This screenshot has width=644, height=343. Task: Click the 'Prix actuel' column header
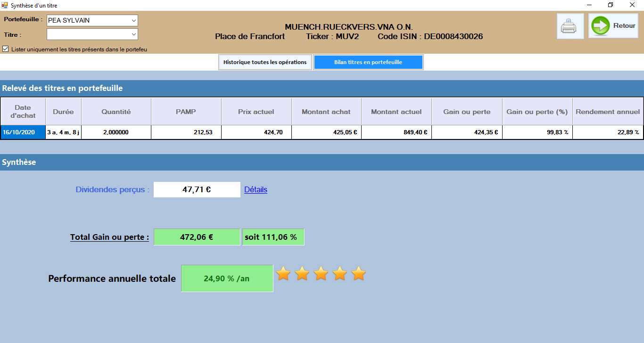pyautogui.click(x=256, y=112)
